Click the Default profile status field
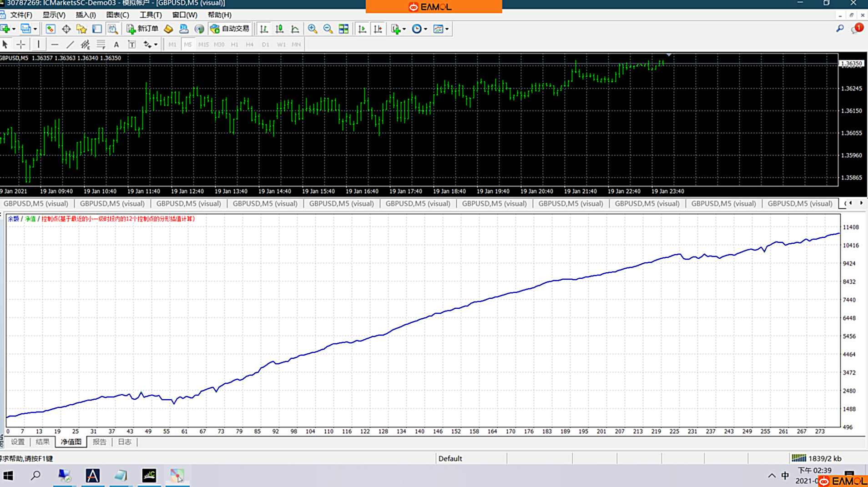 [x=471, y=458]
